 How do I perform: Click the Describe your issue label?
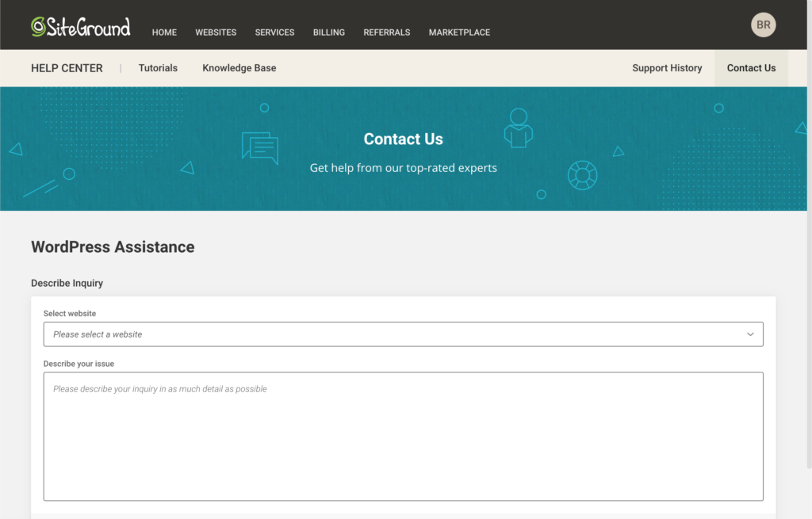click(79, 364)
